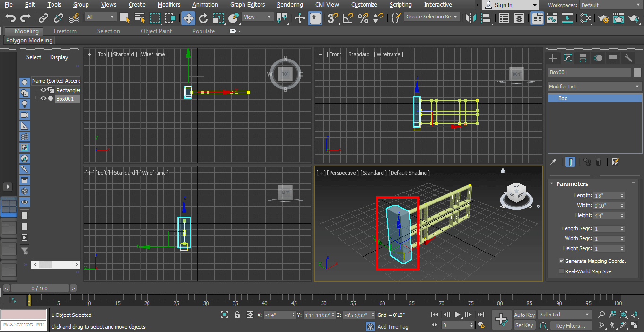
Task: Click the Key Filters button
Action: [x=570, y=325]
